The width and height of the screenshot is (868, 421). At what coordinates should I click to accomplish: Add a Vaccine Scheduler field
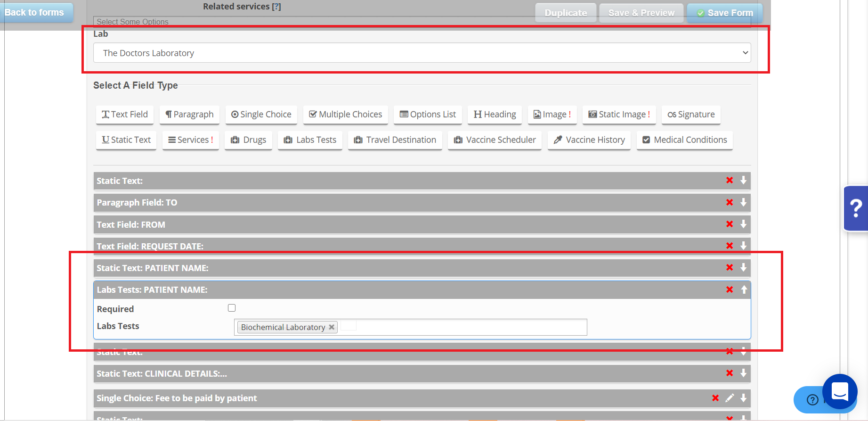(x=495, y=140)
